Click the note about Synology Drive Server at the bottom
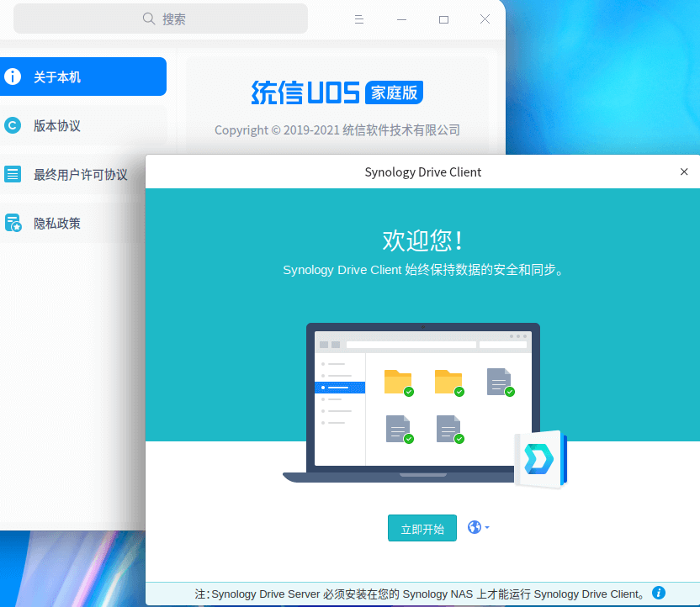The width and height of the screenshot is (700, 607). pos(419,594)
